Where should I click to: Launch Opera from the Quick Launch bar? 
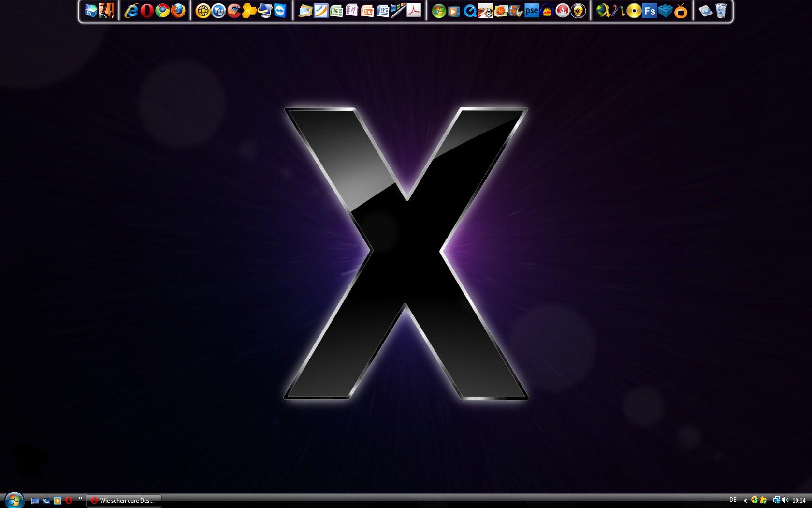(69, 501)
